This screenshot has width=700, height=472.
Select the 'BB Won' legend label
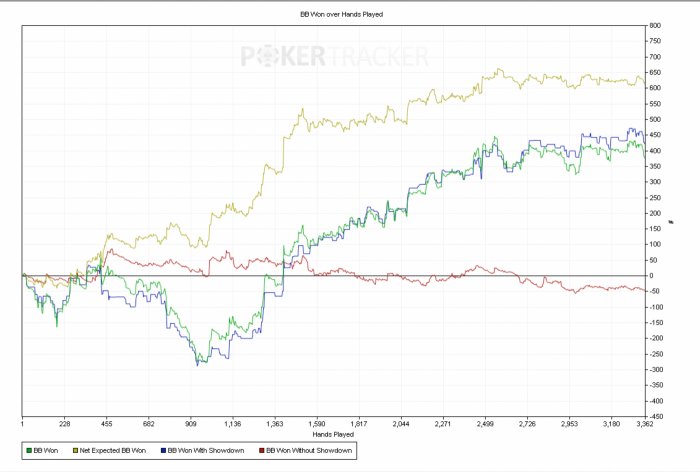(46, 451)
